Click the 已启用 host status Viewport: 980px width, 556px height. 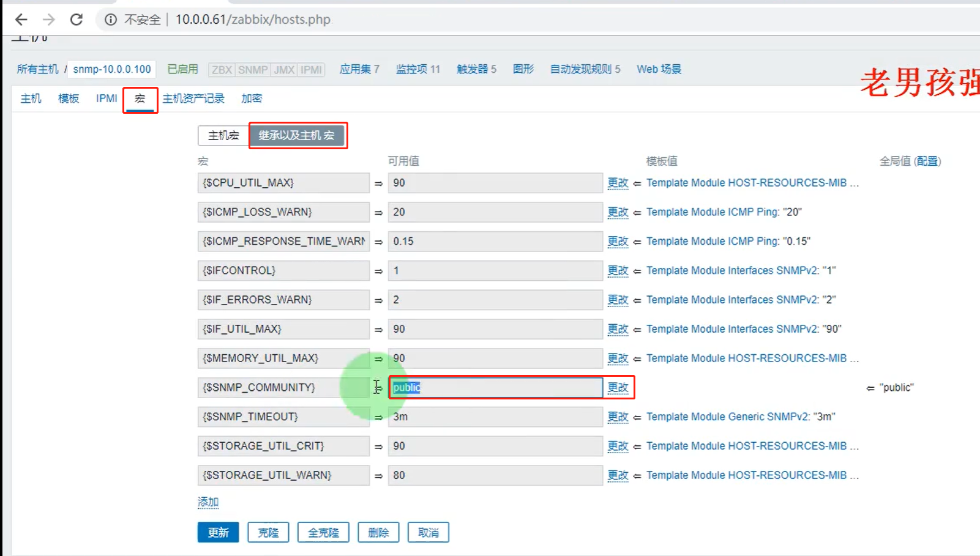182,69
